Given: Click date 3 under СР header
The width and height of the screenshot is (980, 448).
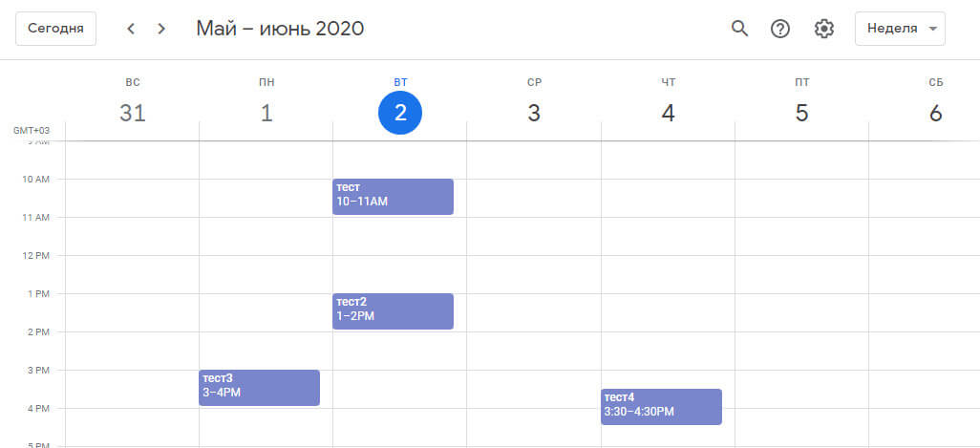Looking at the screenshot, I should [534, 114].
